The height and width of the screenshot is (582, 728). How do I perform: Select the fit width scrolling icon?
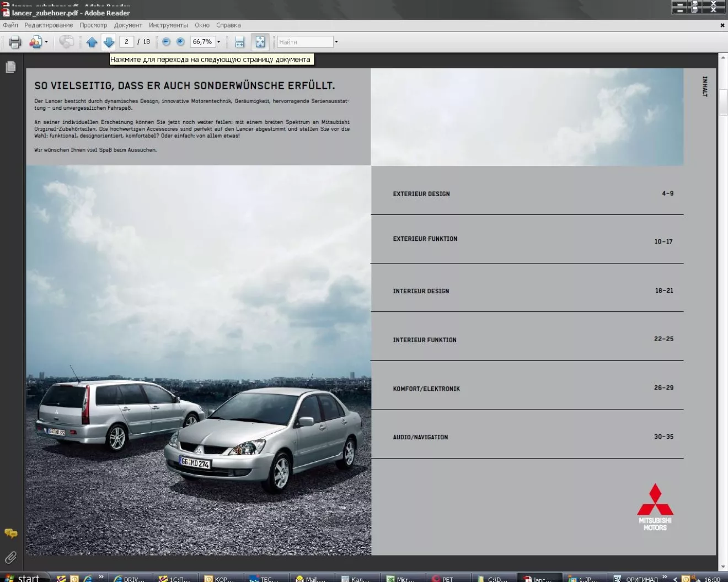[x=240, y=42]
